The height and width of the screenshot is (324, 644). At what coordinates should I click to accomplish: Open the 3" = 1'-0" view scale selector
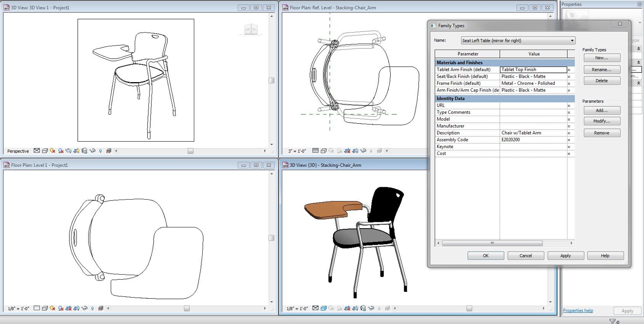(297, 151)
